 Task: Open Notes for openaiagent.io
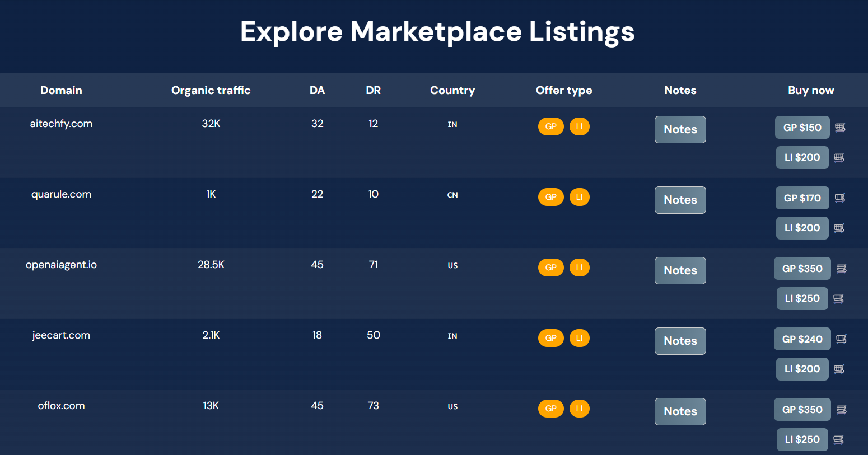coord(680,270)
